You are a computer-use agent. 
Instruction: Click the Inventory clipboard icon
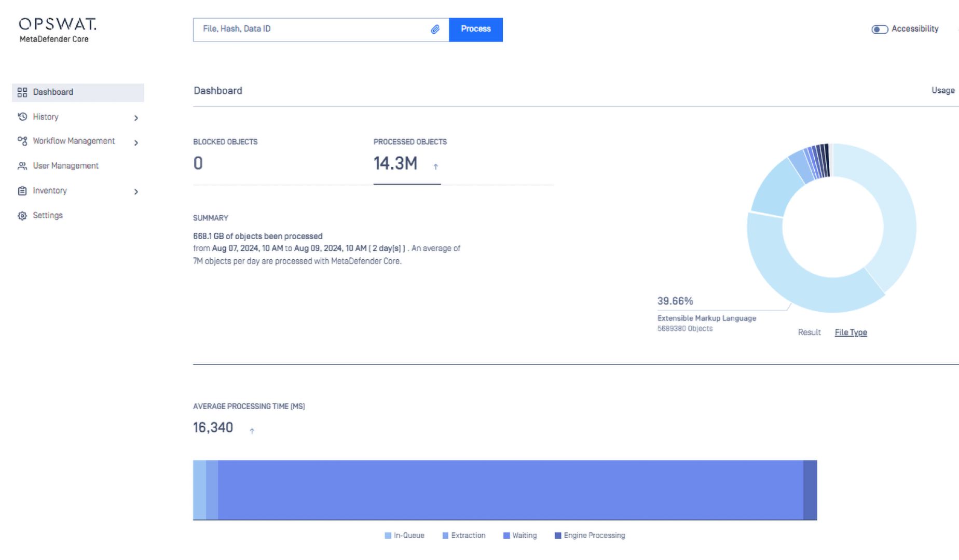pyautogui.click(x=22, y=191)
